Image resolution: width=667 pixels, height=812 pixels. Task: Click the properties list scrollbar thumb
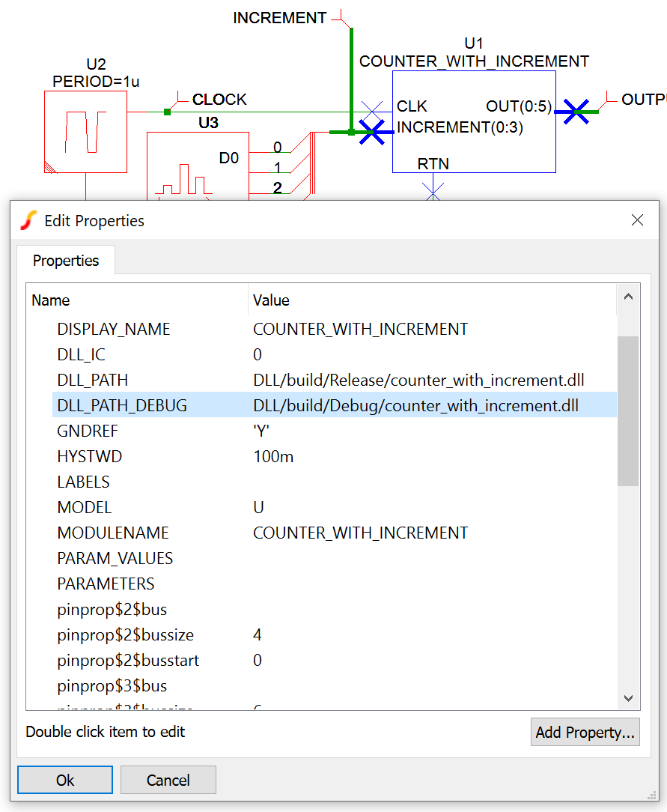628,410
